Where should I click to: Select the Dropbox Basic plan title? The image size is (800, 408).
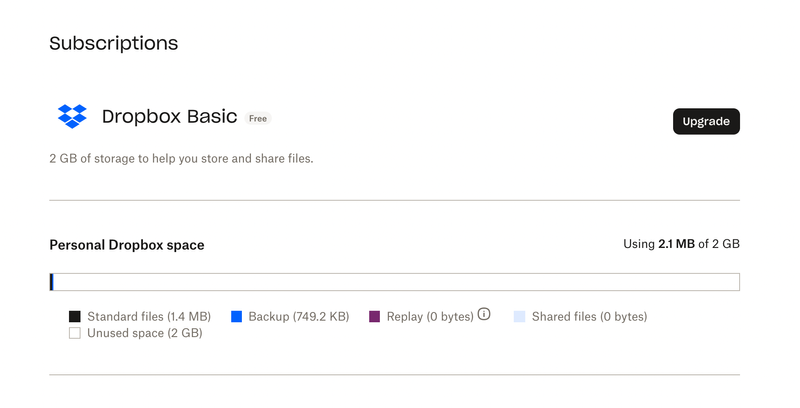coord(169,117)
